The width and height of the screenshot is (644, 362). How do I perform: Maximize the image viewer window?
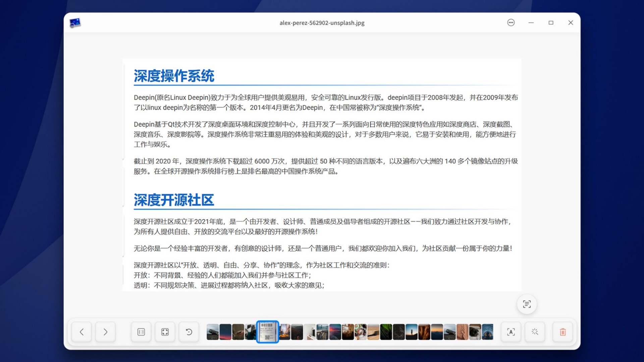pyautogui.click(x=551, y=22)
